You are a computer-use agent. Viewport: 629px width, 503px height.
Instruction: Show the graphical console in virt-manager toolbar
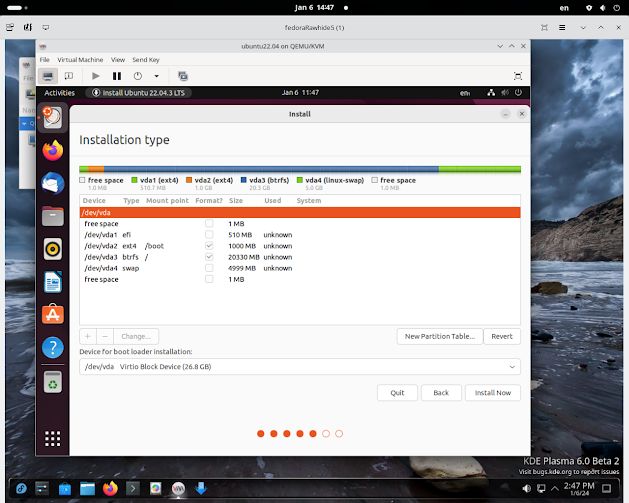click(x=48, y=76)
